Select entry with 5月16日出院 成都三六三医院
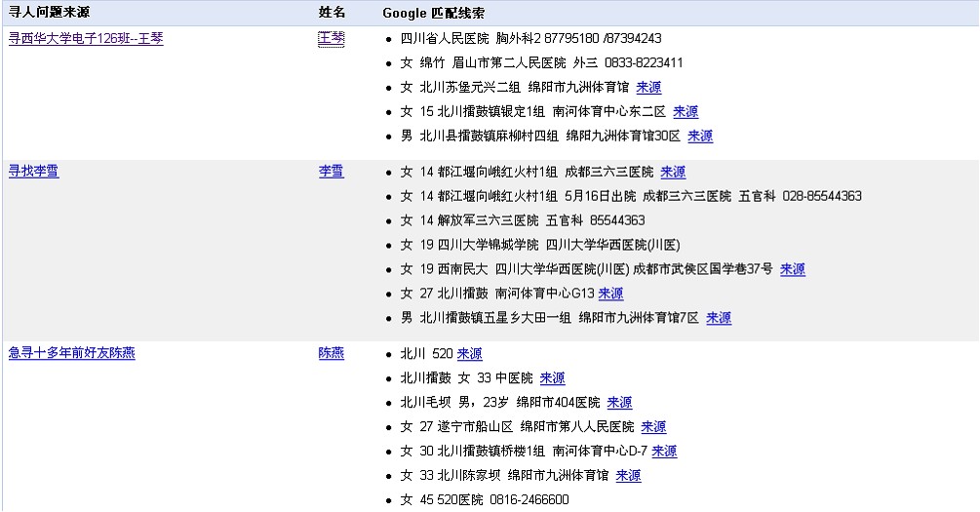Image resolution: width=980 pixels, height=512 pixels. click(x=631, y=196)
